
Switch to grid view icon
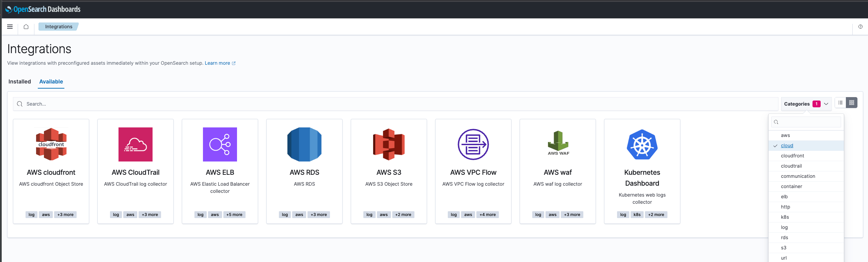click(852, 103)
